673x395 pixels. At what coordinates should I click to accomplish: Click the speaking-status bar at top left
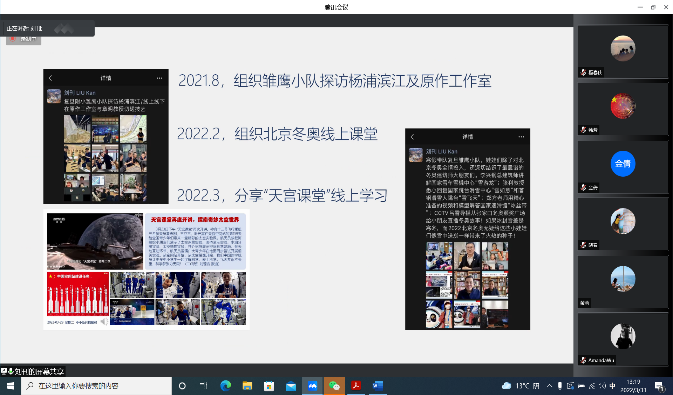(x=47, y=28)
